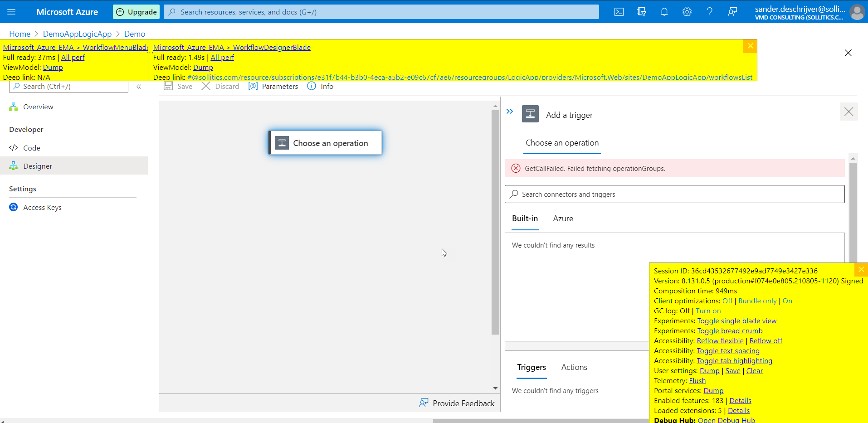Click the operation panel vertical scrollbar

coord(853,213)
